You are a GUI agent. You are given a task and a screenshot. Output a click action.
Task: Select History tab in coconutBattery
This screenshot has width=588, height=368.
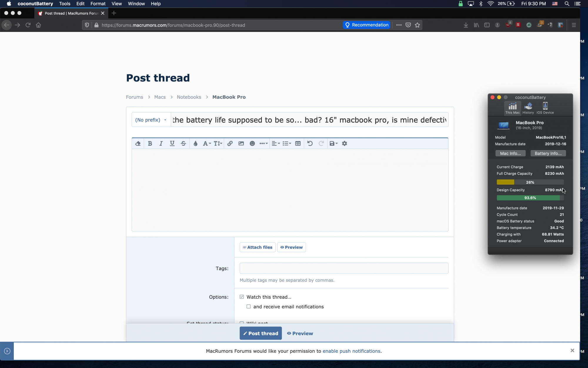528,108
